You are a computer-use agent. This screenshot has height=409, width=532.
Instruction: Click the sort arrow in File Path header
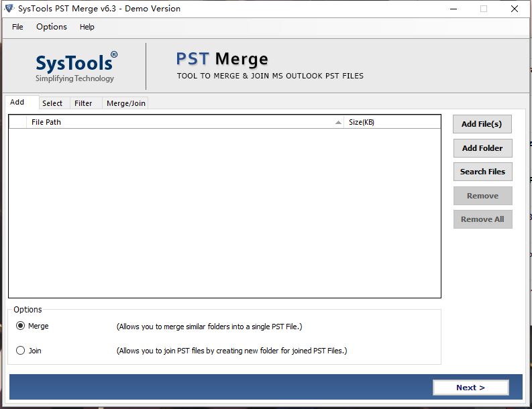point(338,123)
